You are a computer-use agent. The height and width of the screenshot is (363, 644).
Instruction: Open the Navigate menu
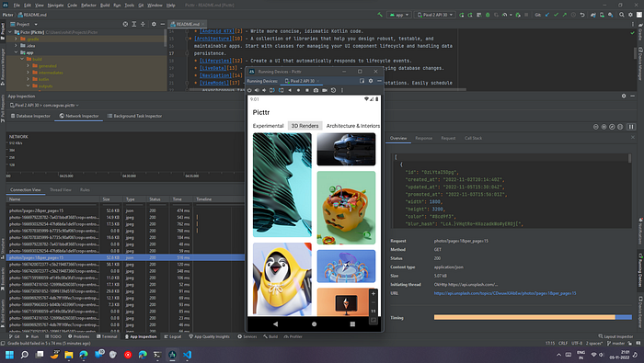[x=55, y=6]
